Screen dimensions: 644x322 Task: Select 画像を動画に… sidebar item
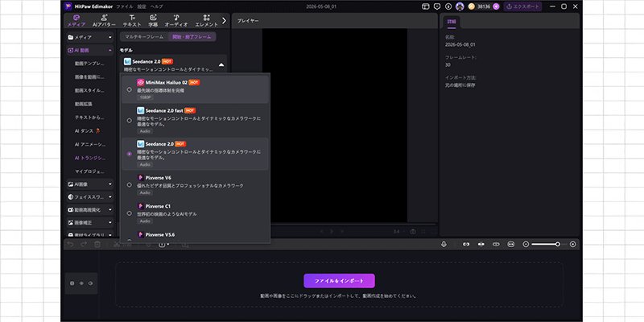pos(89,76)
